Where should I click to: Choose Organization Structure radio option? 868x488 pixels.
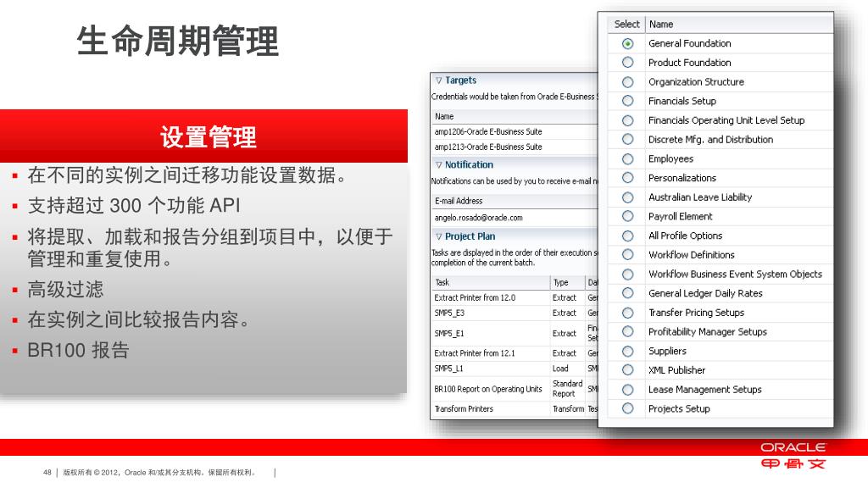(627, 82)
